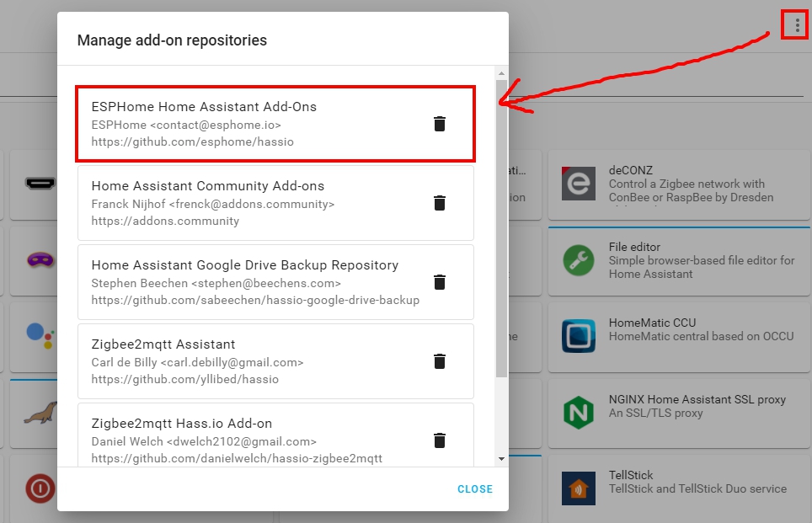812x523 pixels.
Task: Click the Stephen Beechen maintainer line
Action: tap(216, 283)
